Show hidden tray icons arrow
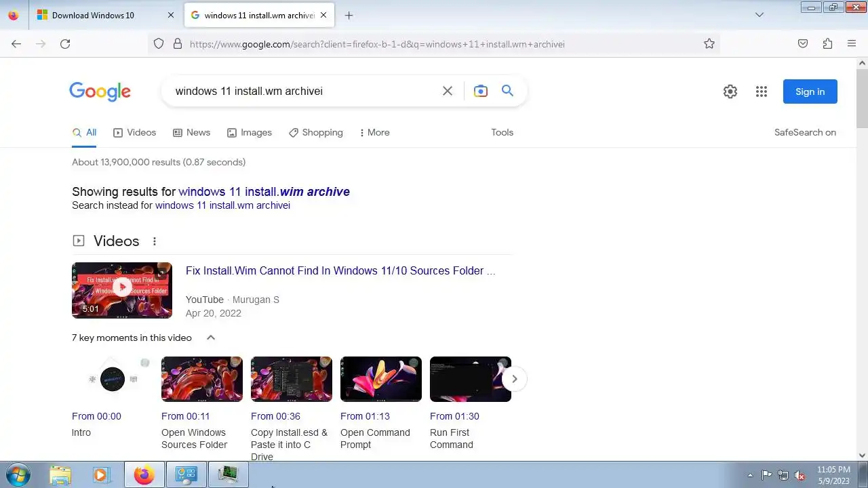 pyautogui.click(x=750, y=475)
